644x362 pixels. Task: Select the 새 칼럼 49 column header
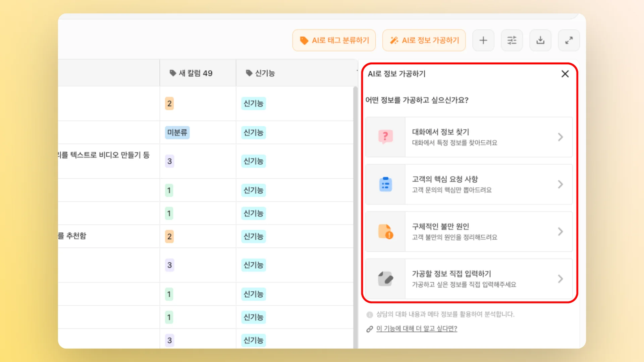tap(196, 73)
